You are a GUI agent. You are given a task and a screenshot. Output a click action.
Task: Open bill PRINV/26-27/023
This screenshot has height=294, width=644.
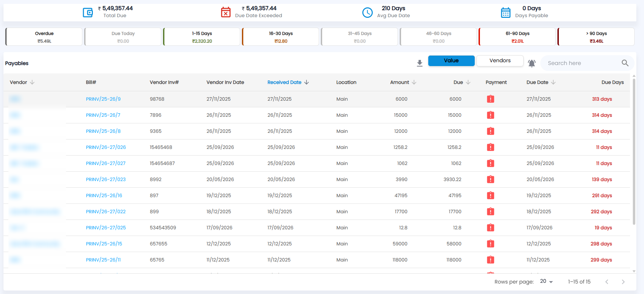(x=106, y=179)
